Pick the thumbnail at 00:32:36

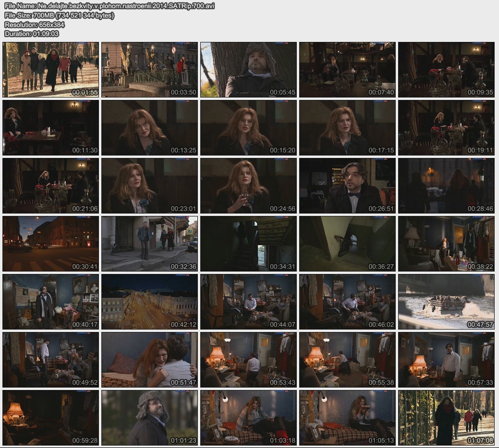(x=150, y=244)
